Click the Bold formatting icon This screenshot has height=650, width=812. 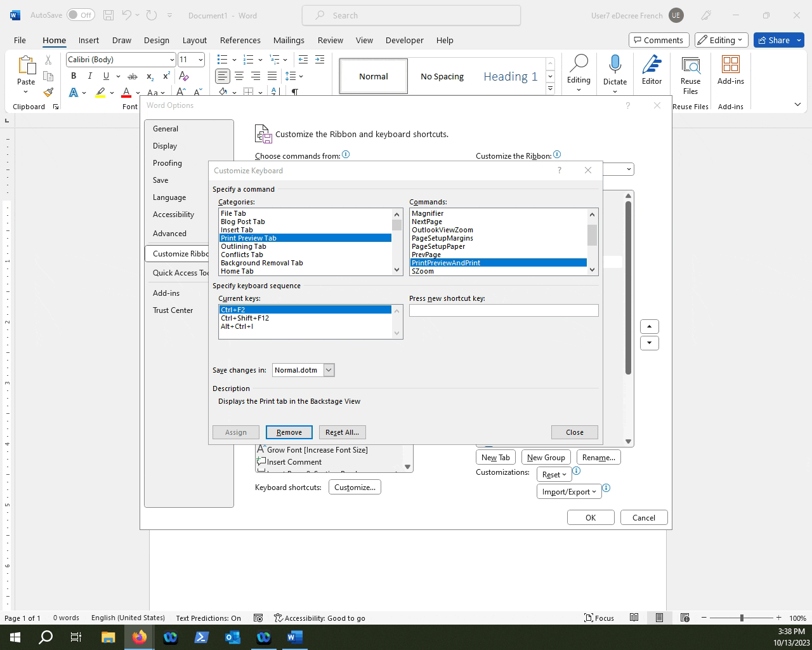(x=74, y=76)
